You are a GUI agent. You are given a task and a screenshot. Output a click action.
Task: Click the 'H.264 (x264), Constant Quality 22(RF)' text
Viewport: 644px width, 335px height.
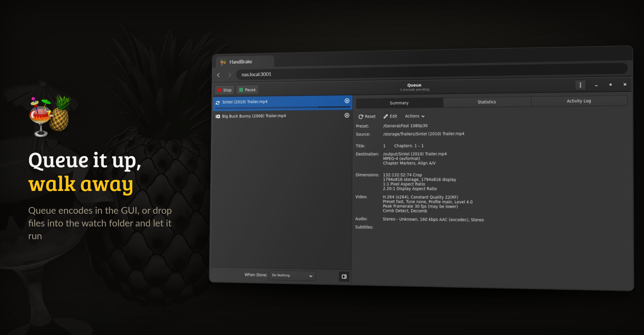420,197
